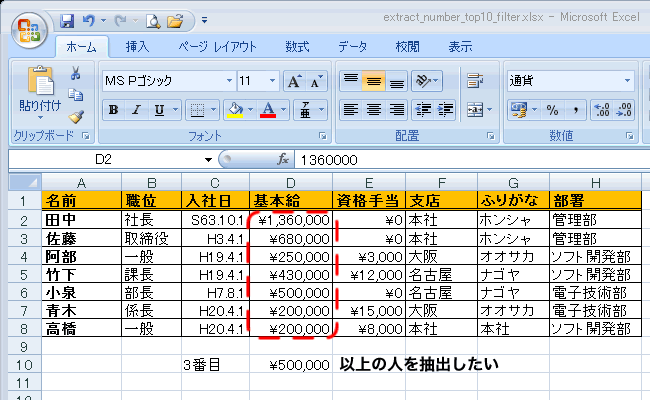Toggle align text left
The image size is (650, 400).
click(351, 110)
